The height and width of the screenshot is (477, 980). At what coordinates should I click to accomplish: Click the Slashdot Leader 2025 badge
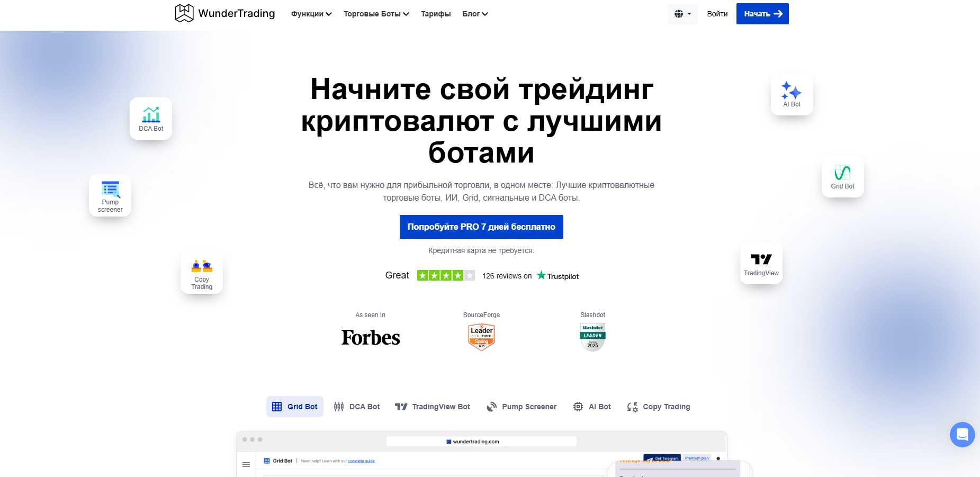(592, 337)
